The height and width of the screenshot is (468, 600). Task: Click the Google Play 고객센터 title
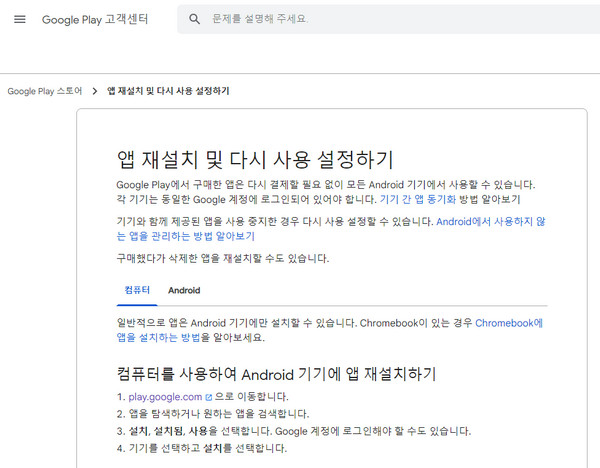pyautogui.click(x=95, y=20)
